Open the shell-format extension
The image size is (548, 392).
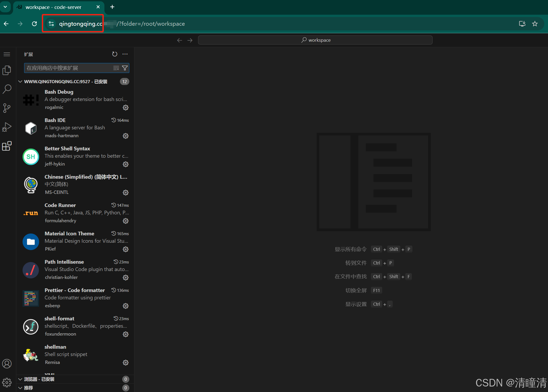click(x=75, y=326)
